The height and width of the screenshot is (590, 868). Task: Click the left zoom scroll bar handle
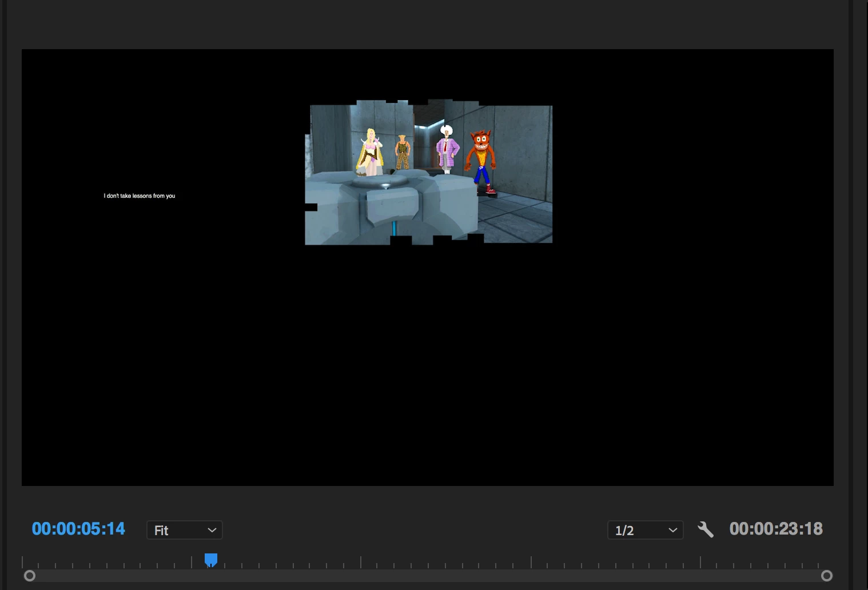[30, 576]
